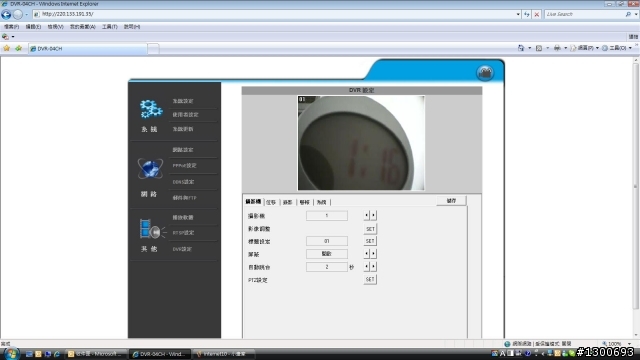Open the 工具(T) Tools menu

(x=109, y=27)
